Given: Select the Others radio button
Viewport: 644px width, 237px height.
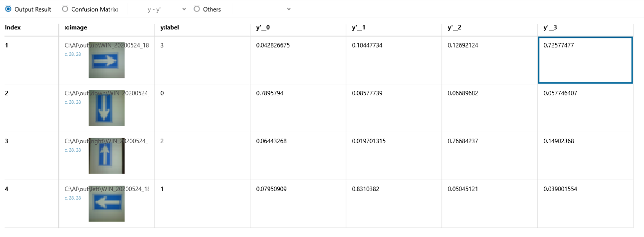Looking at the screenshot, I should [197, 9].
